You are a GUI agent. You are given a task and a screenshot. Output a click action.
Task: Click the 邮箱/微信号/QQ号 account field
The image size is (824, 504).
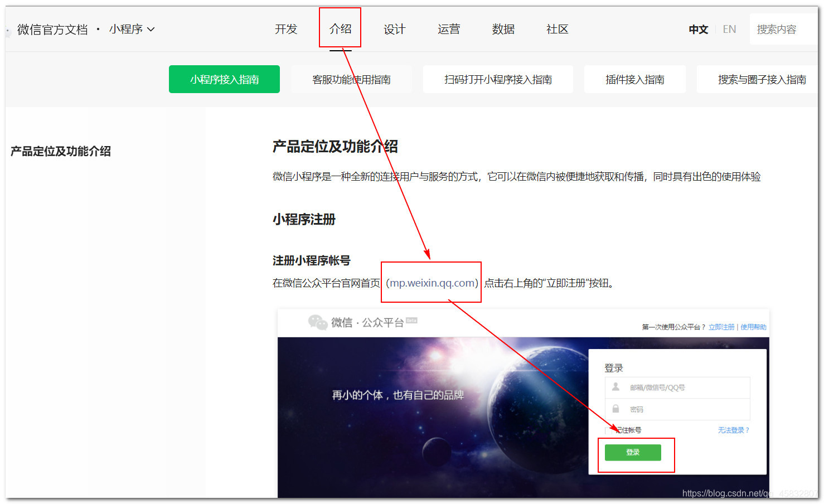coord(677,387)
